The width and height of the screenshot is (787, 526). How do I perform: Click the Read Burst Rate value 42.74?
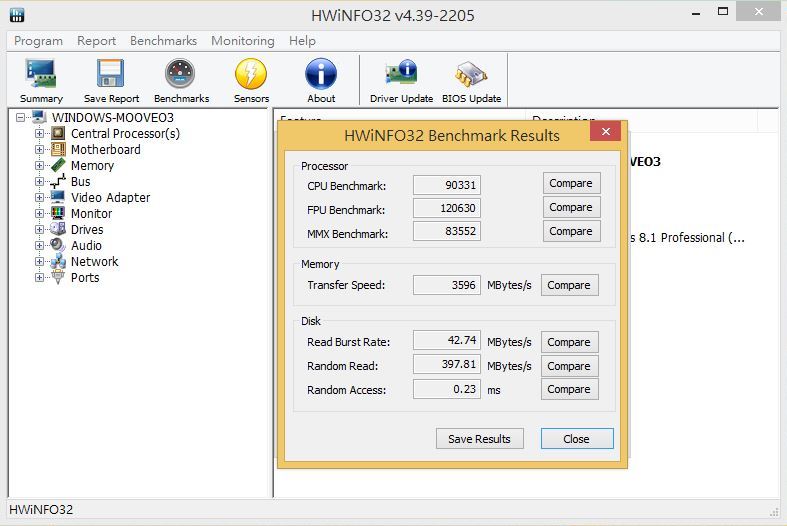[x=447, y=340]
